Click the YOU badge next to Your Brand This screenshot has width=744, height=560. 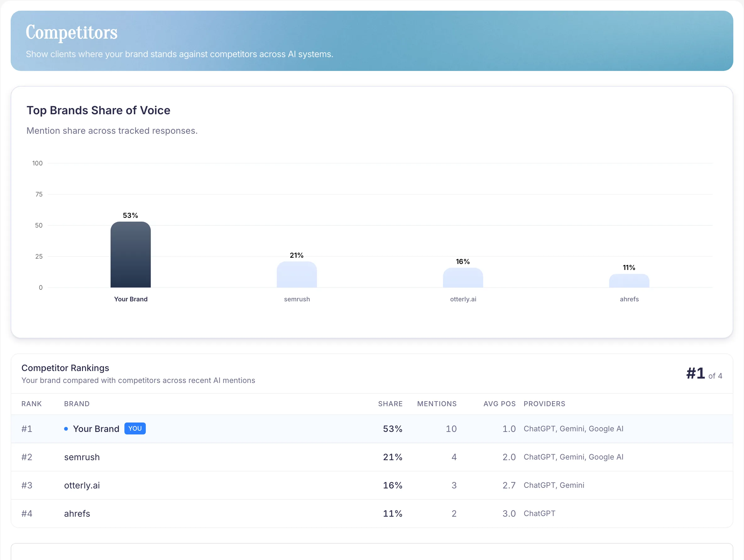click(x=135, y=428)
